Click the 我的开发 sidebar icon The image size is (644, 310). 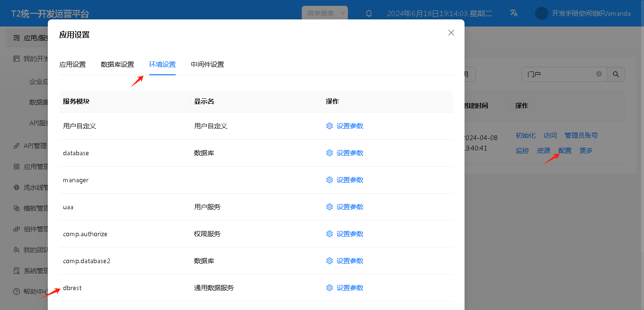click(17, 59)
